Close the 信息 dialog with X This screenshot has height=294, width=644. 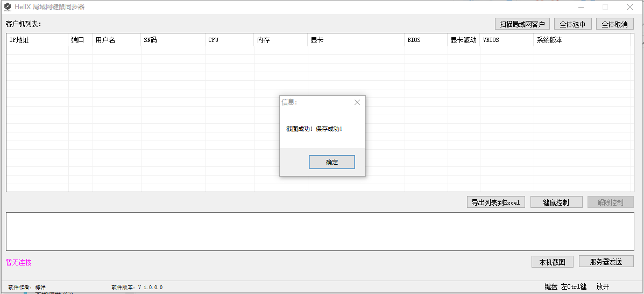[x=357, y=102]
